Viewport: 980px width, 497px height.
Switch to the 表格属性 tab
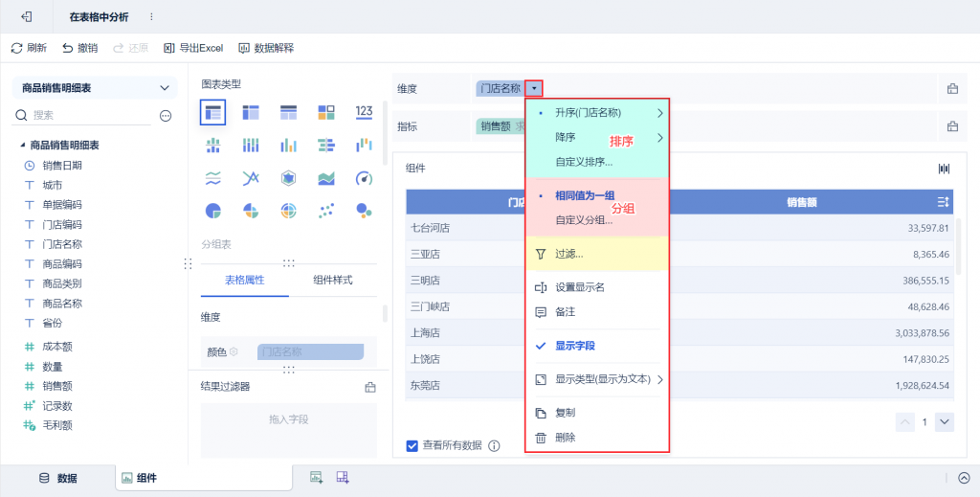click(x=245, y=280)
